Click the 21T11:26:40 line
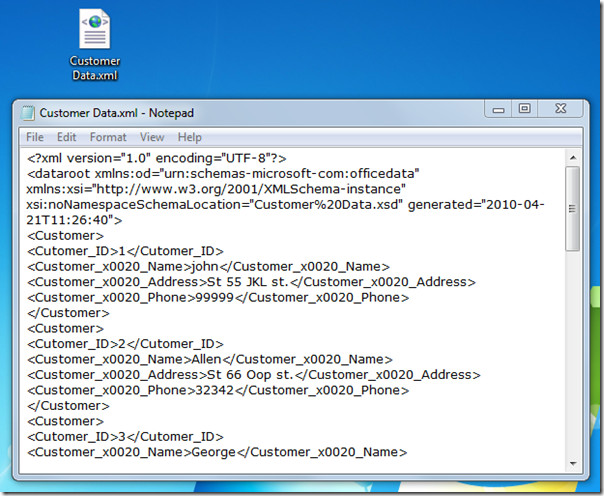The width and height of the screenshot is (604, 496). tap(74, 220)
